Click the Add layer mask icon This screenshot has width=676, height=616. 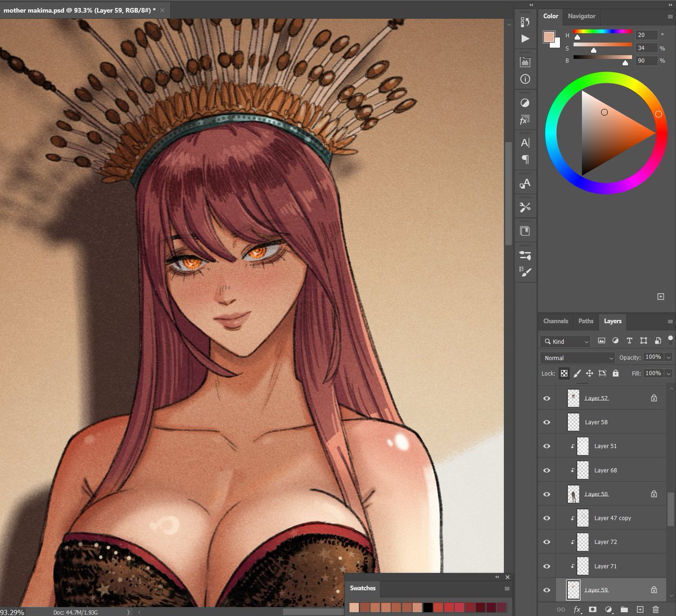coord(593,609)
